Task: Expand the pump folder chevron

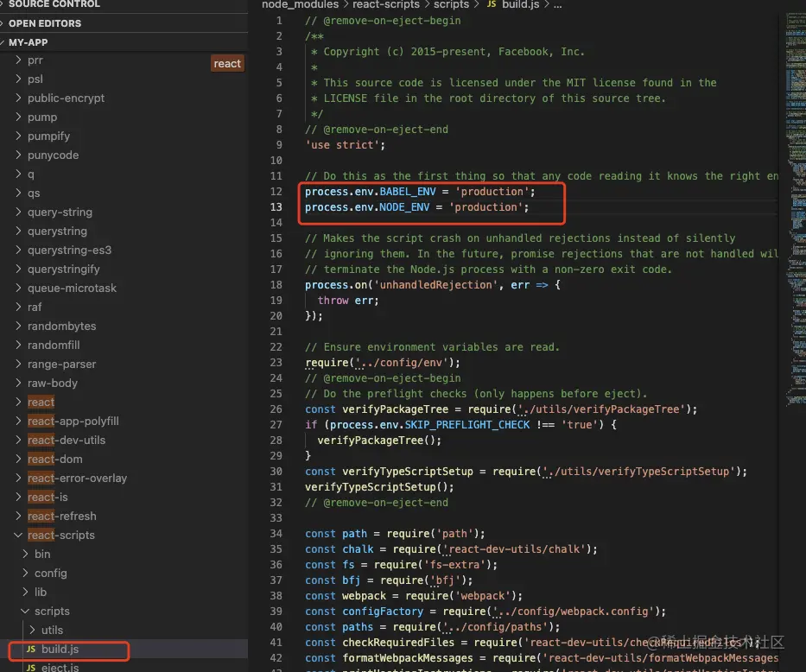Action: [x=18, y=117]
